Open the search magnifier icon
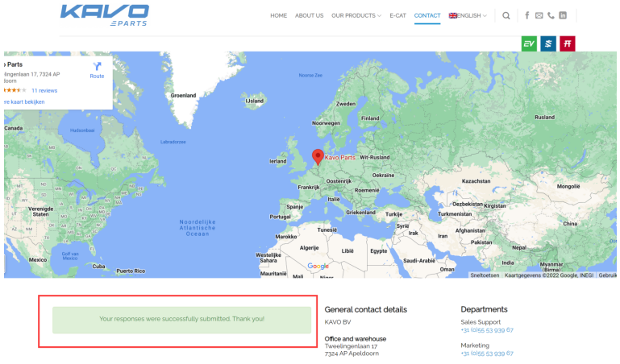Image resolution: width=620 pixels, height=364 pixels. pos(506,16)
